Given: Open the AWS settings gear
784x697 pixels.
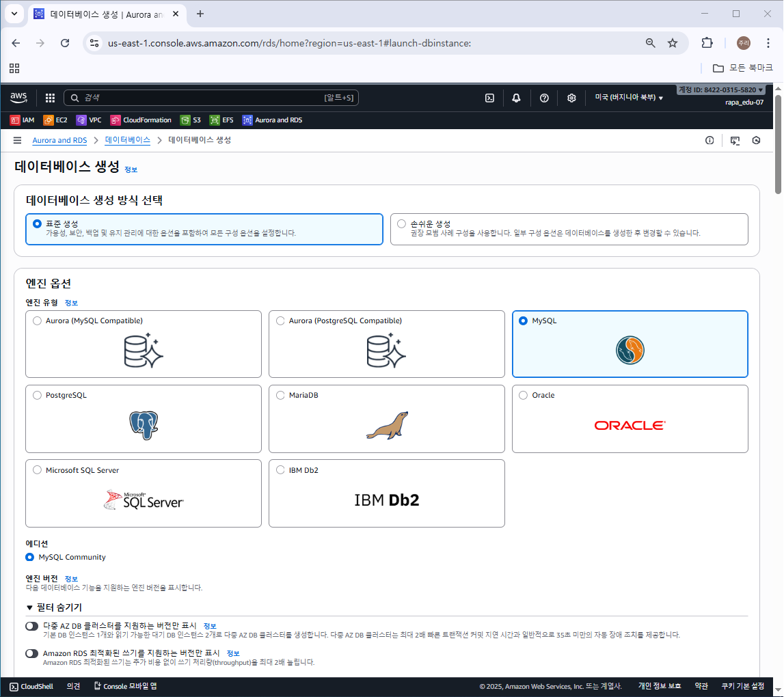Looking at the screenshot, I should 571,98.
